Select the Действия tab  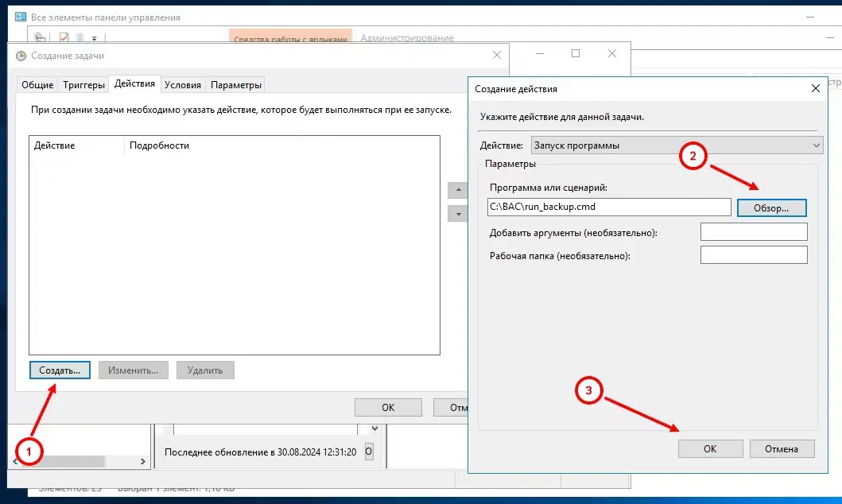134,83
